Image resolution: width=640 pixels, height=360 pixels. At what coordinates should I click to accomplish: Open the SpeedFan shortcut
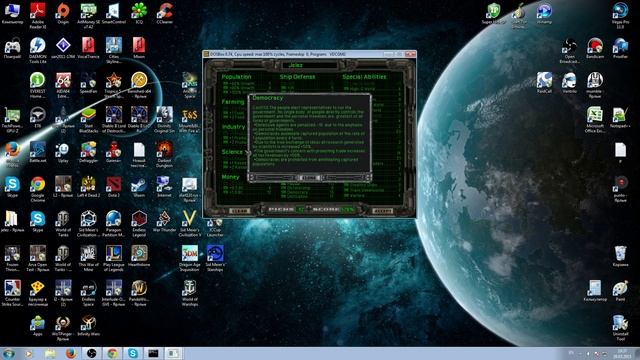coord(89,83)
